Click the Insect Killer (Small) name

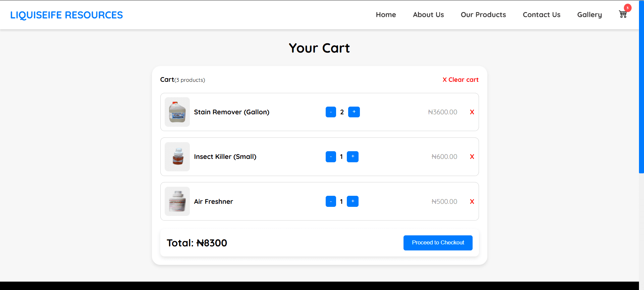point(225,157)
